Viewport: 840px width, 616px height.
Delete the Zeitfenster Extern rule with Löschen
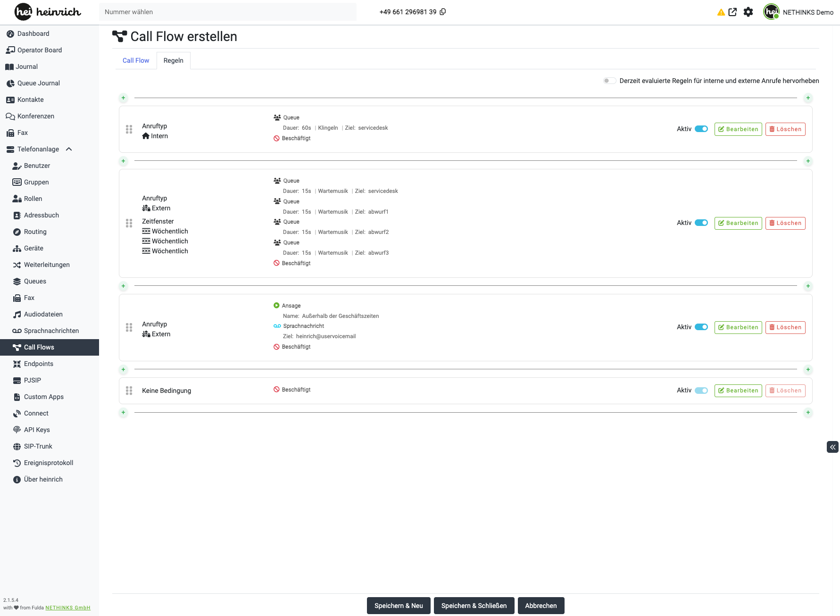[x=785, y=223]
